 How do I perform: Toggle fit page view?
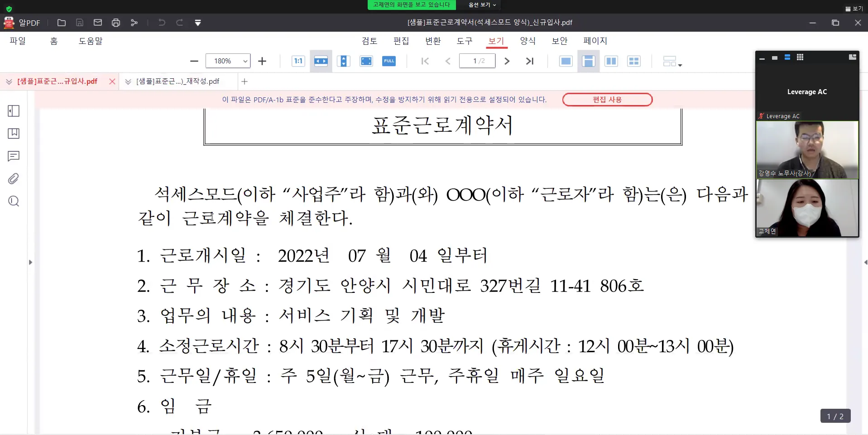366,61
